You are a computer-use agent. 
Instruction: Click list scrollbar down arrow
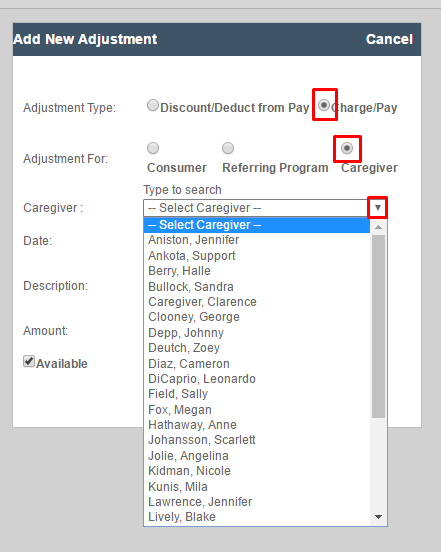(x=378, y=517)
